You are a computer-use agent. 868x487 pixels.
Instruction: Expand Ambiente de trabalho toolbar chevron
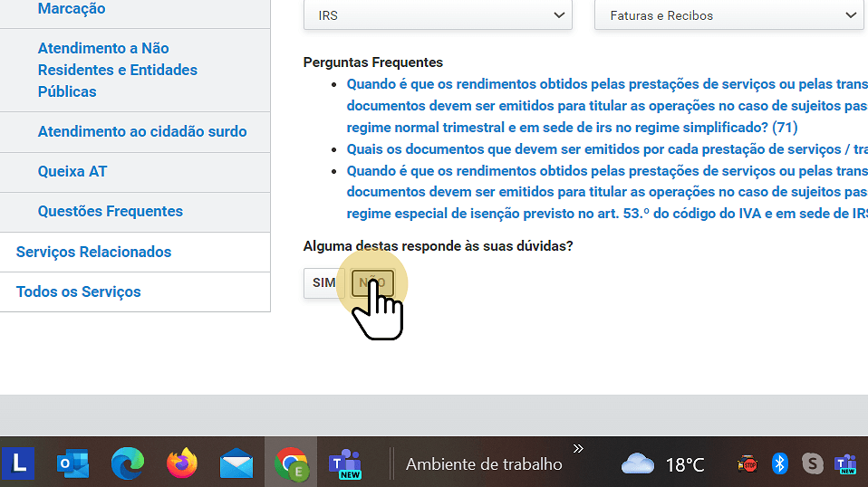point(578,448)
